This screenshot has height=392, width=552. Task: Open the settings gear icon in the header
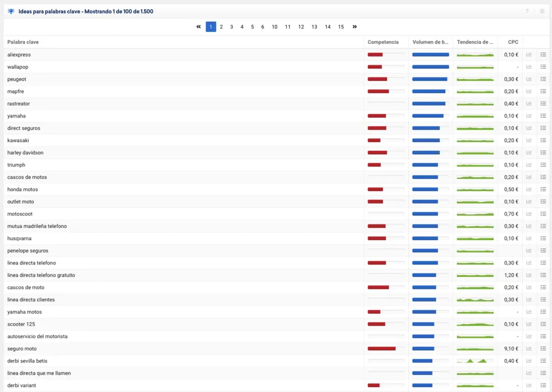(542, 11)
